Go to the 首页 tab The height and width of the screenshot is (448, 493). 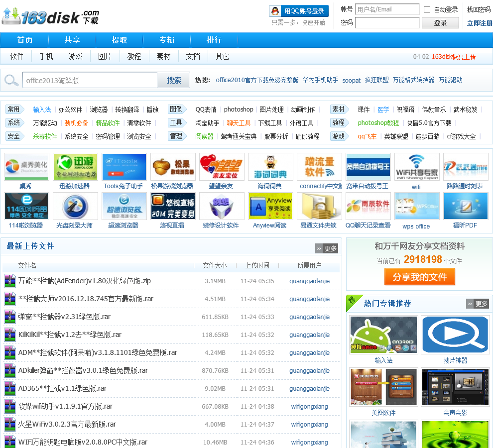point(25,40)
